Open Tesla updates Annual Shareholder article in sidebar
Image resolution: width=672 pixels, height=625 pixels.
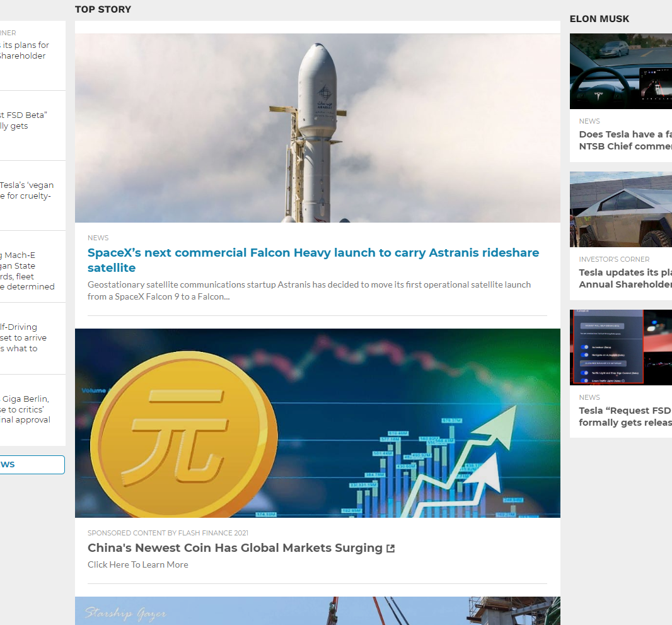pyautogui.click(x=625, y=278)
